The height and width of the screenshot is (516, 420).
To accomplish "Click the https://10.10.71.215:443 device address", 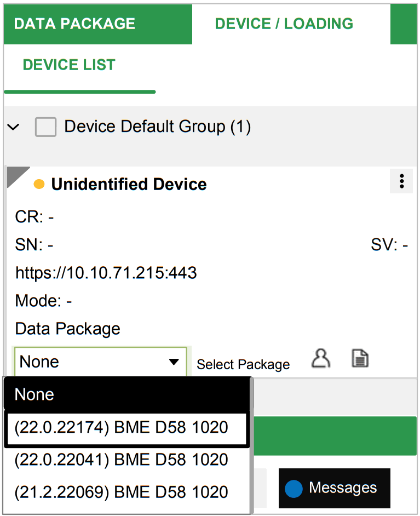I will (x=105, y=273).
